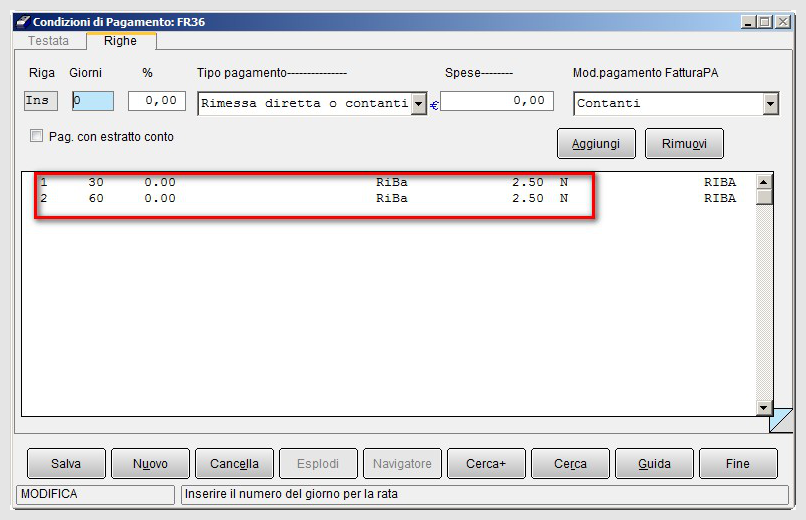Click the RIBA value in row 1
This screenshot has width=806, height=520.
point(720,182)
